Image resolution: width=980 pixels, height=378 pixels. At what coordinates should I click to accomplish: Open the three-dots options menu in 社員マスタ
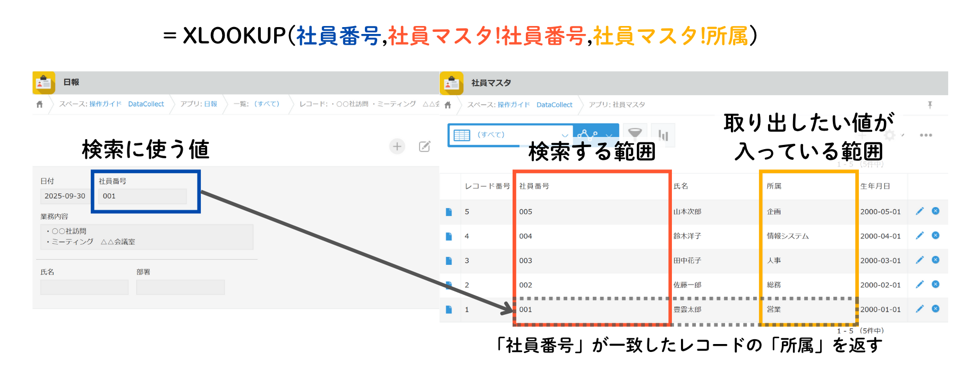click(926, 135)
